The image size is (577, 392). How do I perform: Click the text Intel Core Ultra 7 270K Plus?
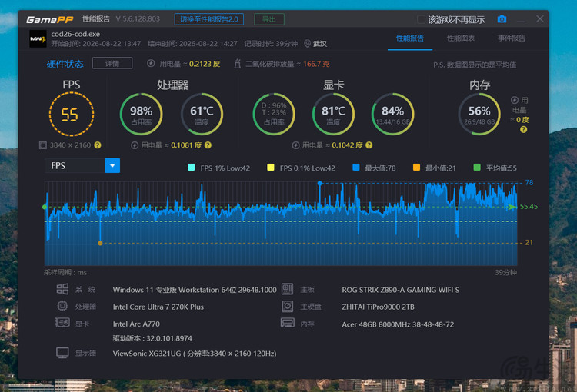click(x=158, y=307)
